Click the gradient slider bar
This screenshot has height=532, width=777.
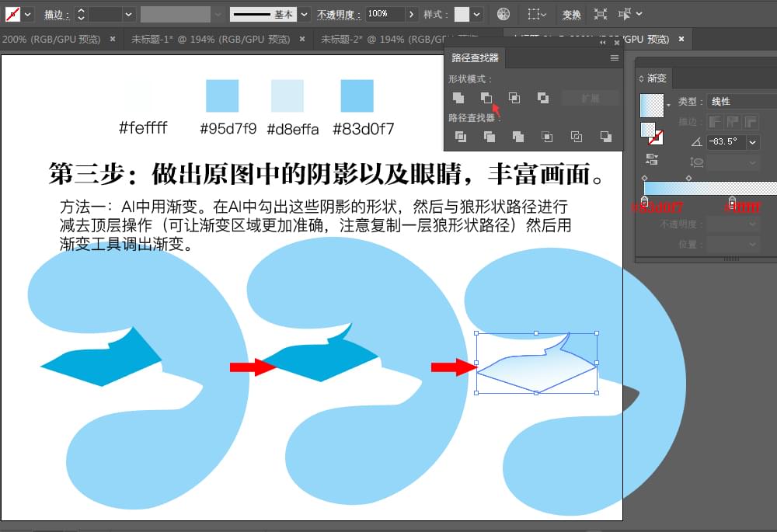[x=710, y=188]
